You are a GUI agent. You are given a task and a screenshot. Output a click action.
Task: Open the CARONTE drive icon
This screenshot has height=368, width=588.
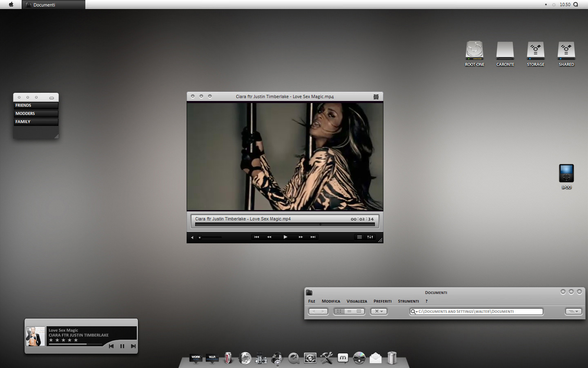click(505, 51)
